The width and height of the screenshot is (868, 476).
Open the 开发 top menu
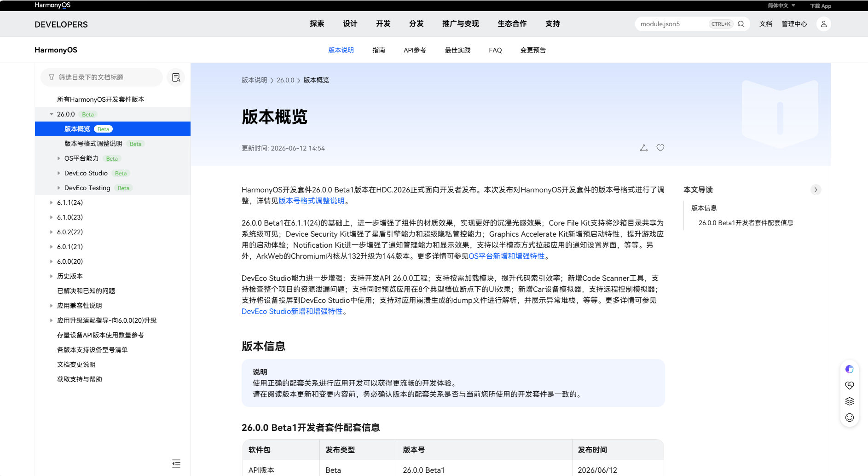[x=383, y=24]
